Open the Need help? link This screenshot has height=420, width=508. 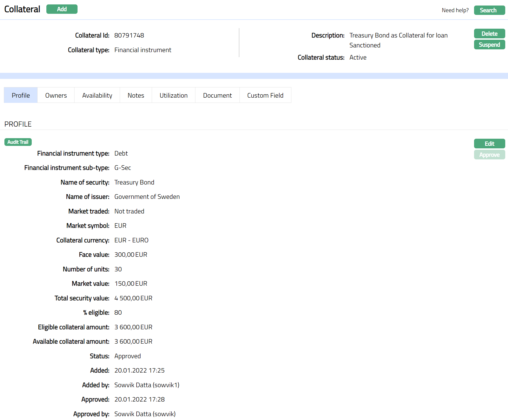pyautogui.click(x=455, y=10)
